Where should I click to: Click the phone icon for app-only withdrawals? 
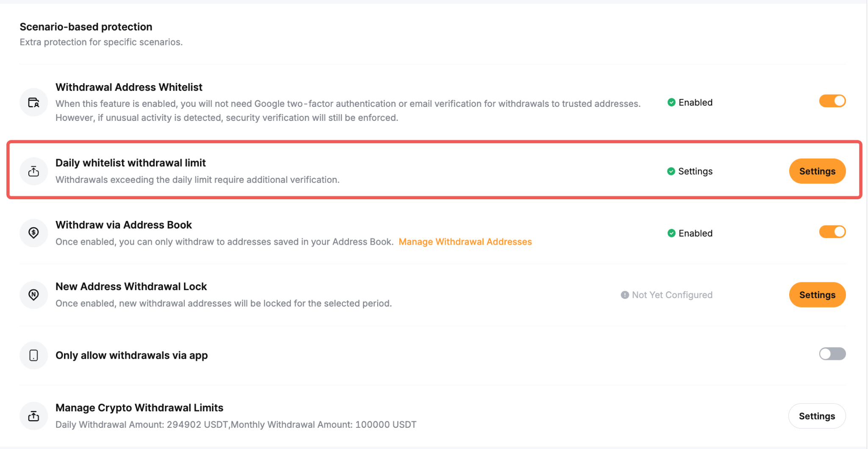33,355
